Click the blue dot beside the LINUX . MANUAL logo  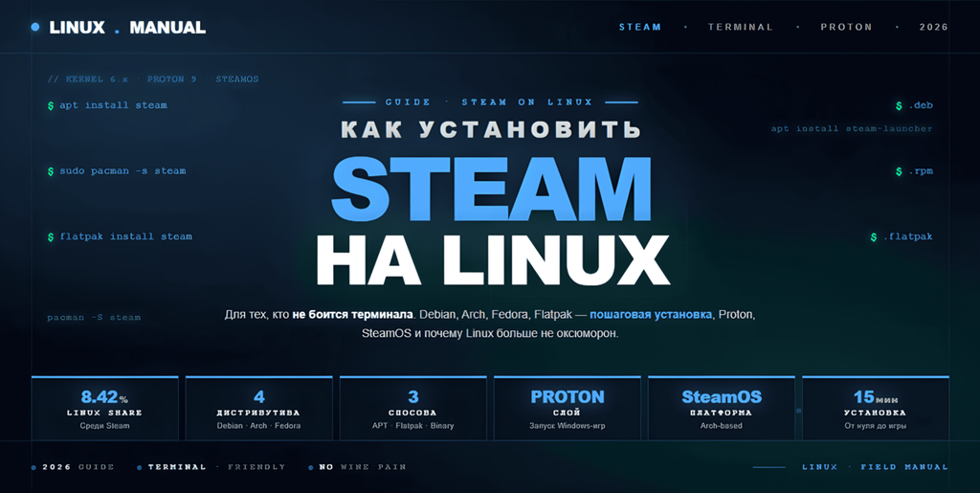click(x=35, y=27)
